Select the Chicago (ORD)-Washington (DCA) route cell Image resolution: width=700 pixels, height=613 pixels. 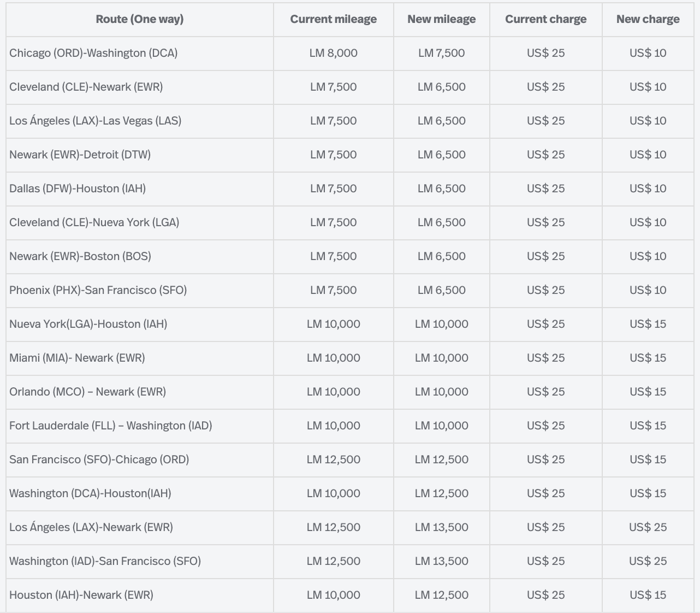pyautogui.click(x=93, y=54)
